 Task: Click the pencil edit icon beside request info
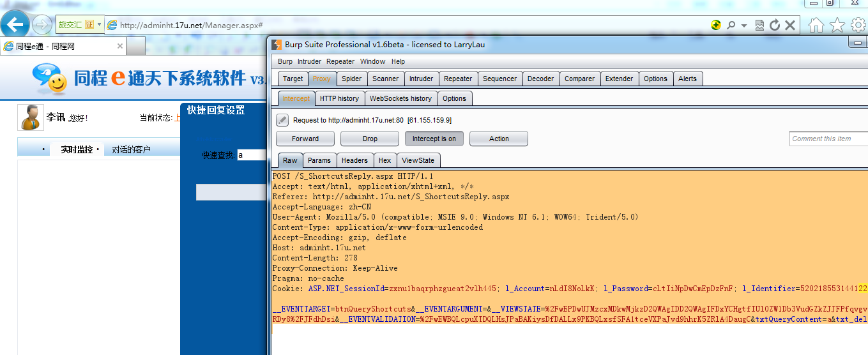[x=282, y=120]
